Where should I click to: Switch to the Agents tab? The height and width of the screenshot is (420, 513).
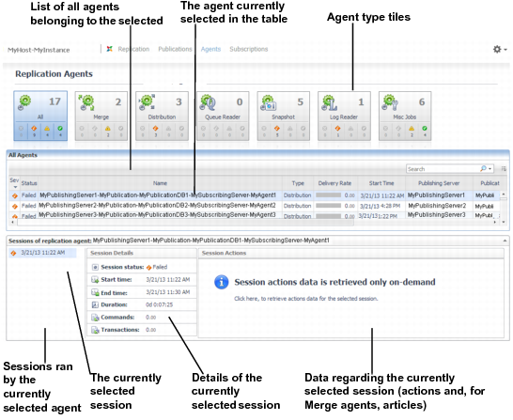210,49
